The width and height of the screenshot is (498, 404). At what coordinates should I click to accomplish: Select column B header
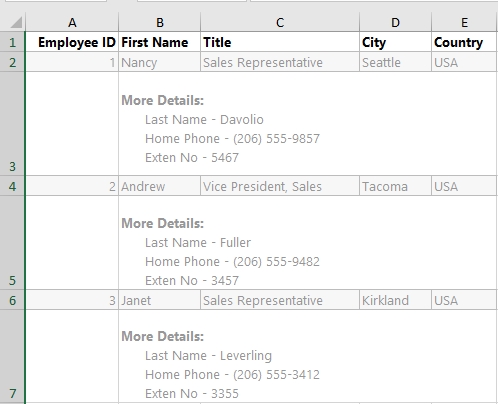(160, 22)
